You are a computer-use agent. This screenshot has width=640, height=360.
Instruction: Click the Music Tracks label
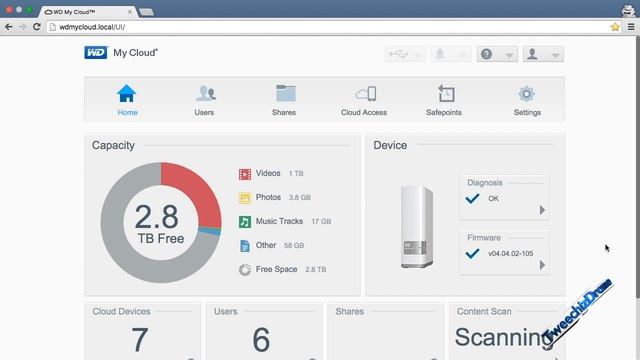[279, 221]
